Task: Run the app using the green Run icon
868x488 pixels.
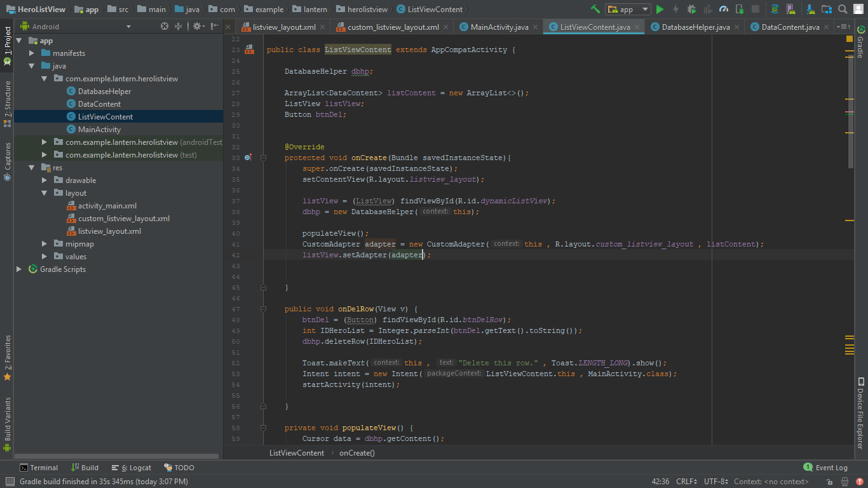Action: 660,10
